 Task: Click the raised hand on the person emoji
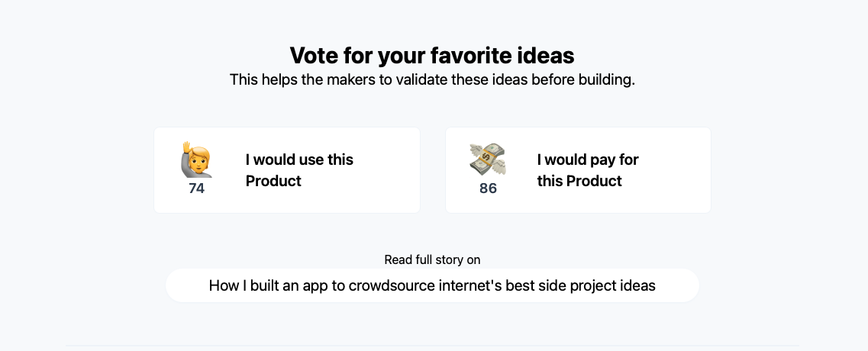(186, 147)
